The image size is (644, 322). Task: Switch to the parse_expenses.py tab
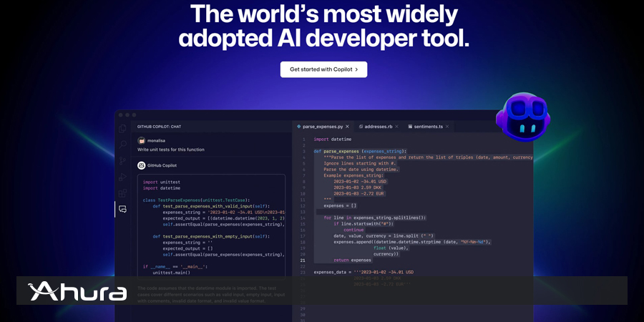(323, 127)
